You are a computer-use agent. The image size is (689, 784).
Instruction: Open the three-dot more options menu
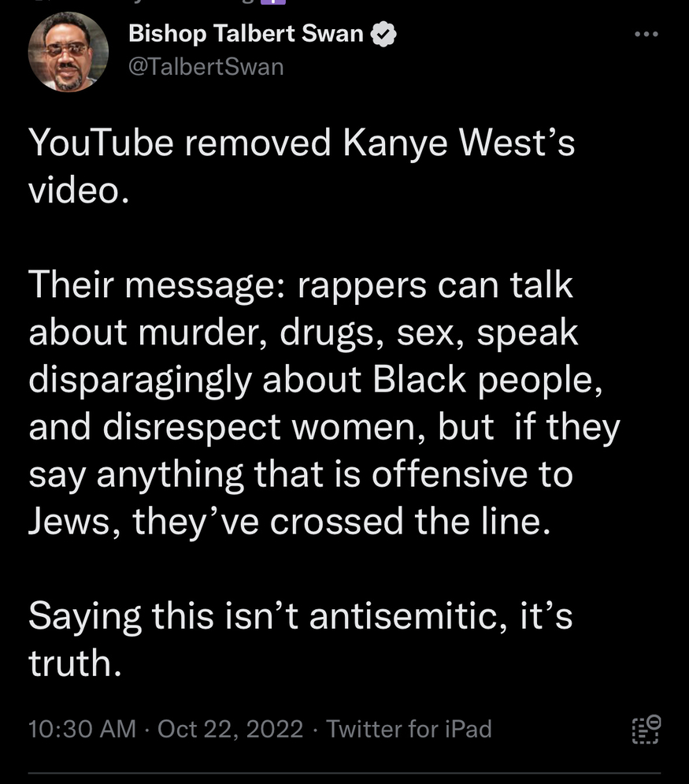tap(646, 34)
